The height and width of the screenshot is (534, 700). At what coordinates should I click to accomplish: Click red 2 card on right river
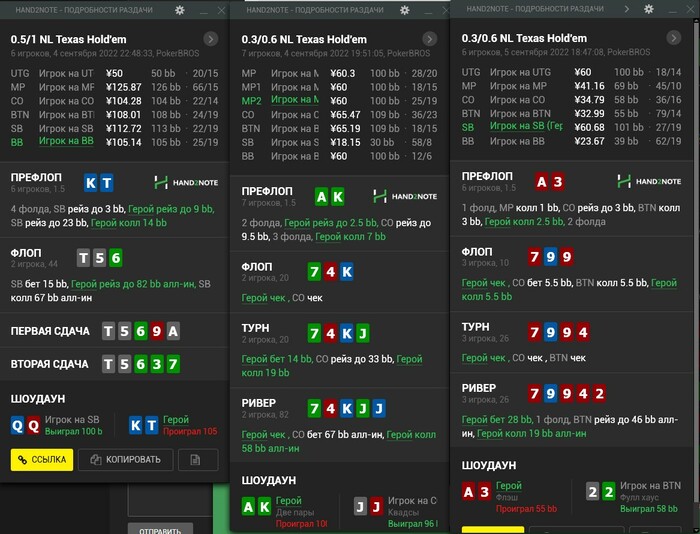599,394
